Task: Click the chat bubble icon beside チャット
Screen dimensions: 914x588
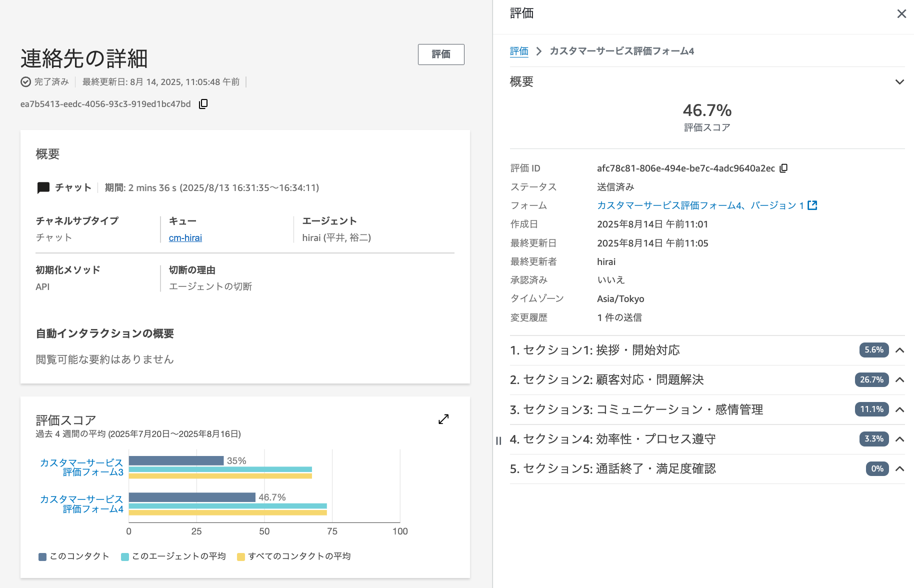Action: point(43,187)
